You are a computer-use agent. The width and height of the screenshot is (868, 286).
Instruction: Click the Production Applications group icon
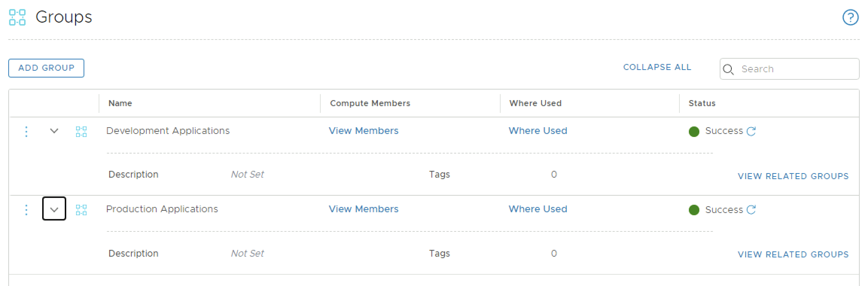click(81, 210)
